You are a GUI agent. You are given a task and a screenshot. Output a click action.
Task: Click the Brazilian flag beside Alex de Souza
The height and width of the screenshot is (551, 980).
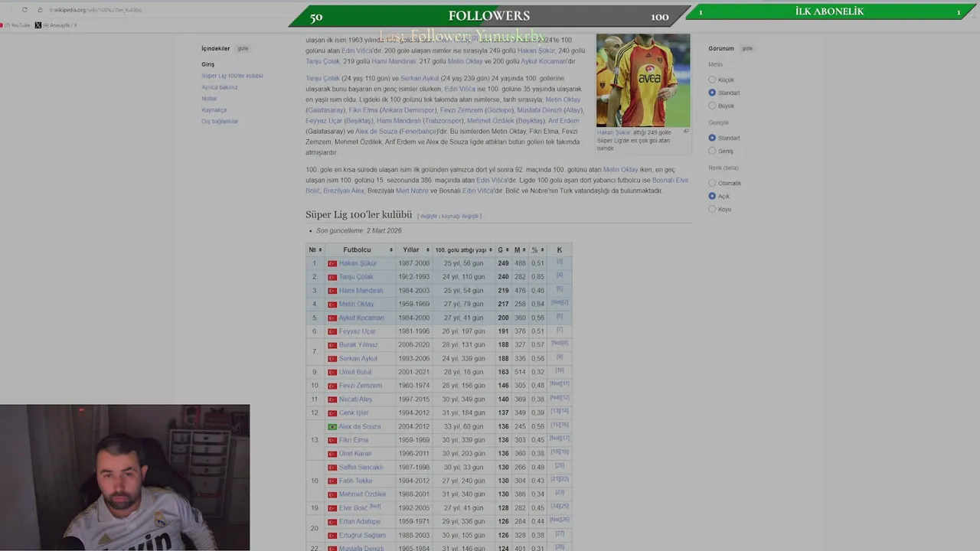[332, 427]
